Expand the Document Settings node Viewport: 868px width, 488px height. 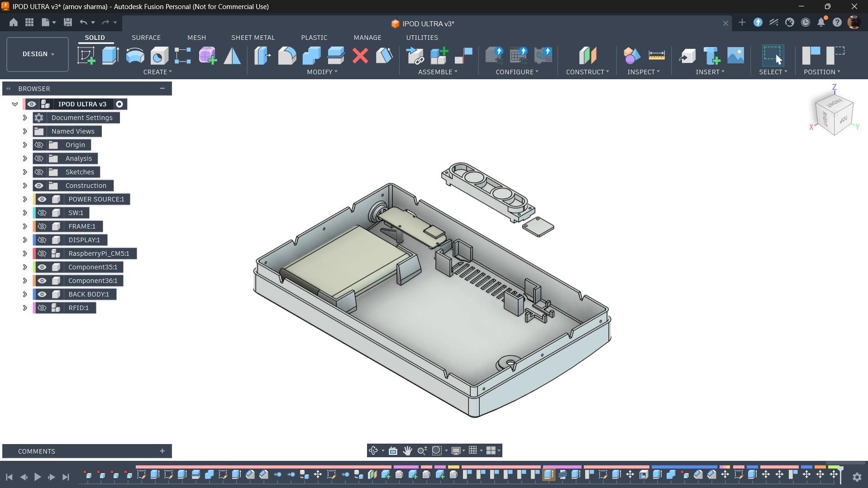pos(25,118)
